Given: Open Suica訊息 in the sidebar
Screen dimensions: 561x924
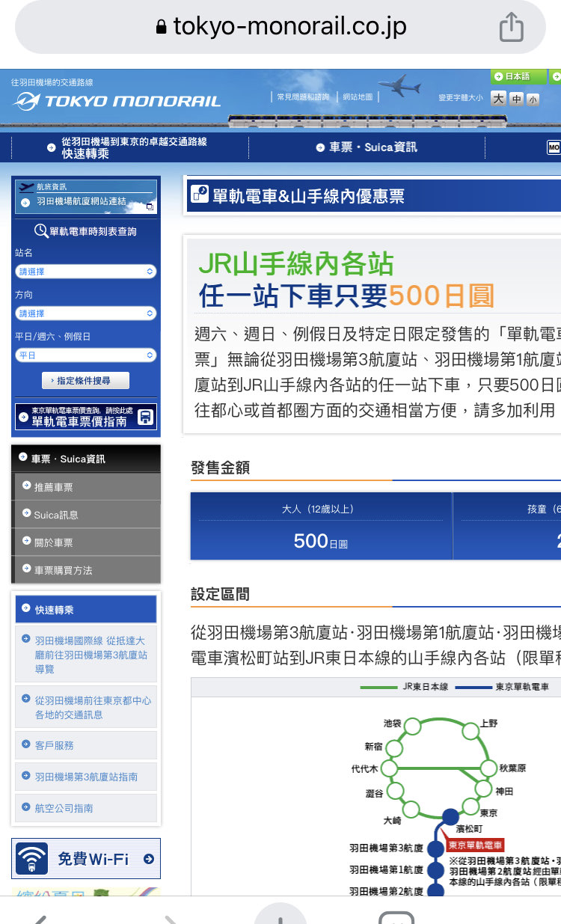Looking at the screenshot, I should pos(87,515).
